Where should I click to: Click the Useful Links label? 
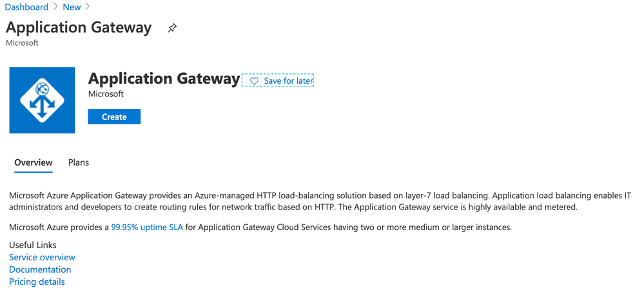point(33,245)
